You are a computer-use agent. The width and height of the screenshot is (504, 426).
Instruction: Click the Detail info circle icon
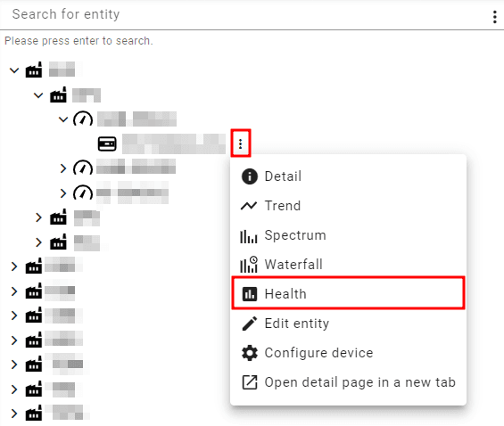point(250,176)
